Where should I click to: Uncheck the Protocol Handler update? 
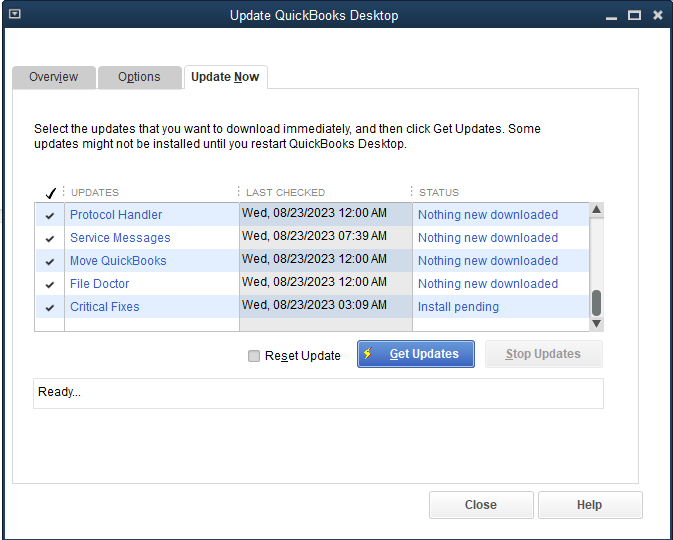tap(50, 215)
